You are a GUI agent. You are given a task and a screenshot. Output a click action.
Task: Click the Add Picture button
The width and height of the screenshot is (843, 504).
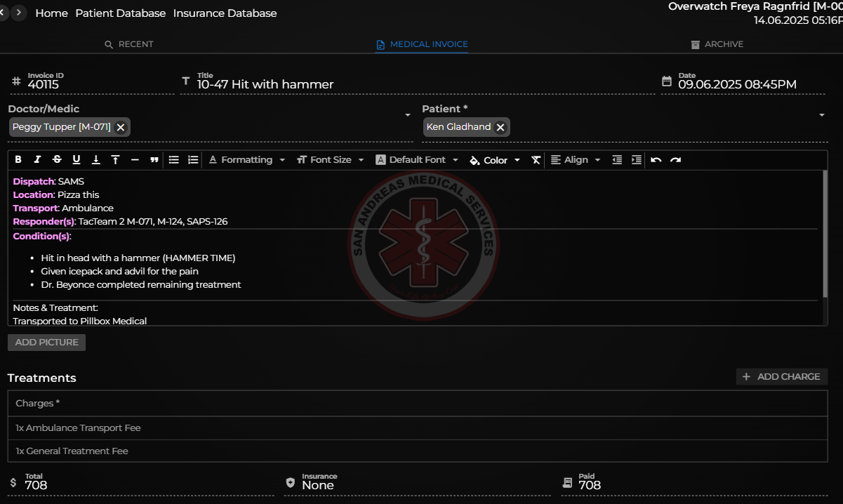46,343
